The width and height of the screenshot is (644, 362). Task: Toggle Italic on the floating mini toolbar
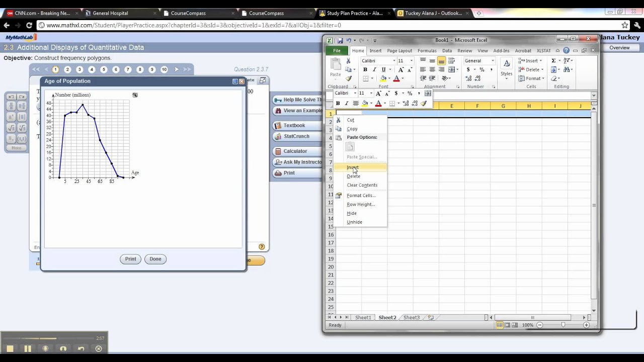coord(346,103)
